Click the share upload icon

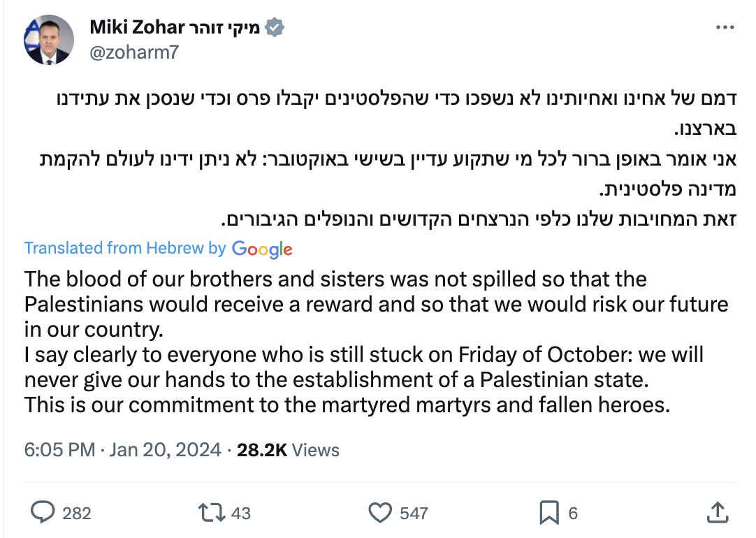coord(715,513)
